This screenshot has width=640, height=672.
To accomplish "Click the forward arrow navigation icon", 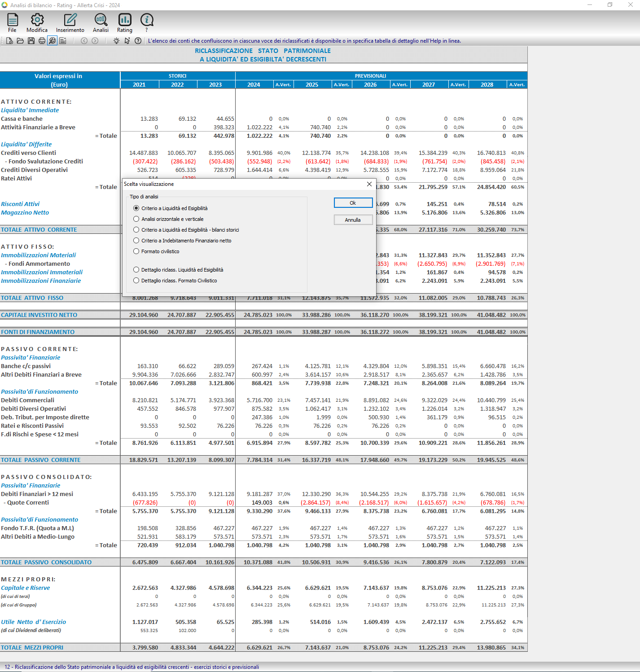I will [x=95, y=41].
